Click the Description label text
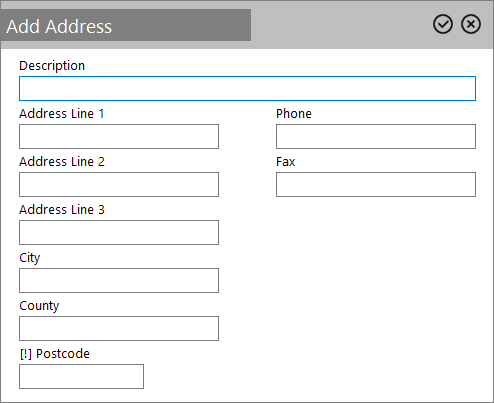The width and height of the screenshot is (494, 403). pos(52,66)
